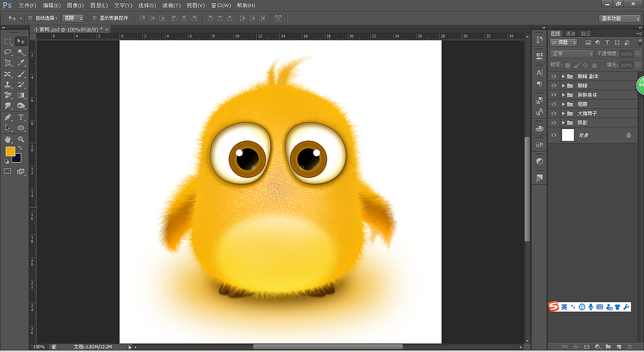The height and width of the screenshot is (352, 644).
Task: Expand the 眼睛 副本 group
Action: pos(563,77)
